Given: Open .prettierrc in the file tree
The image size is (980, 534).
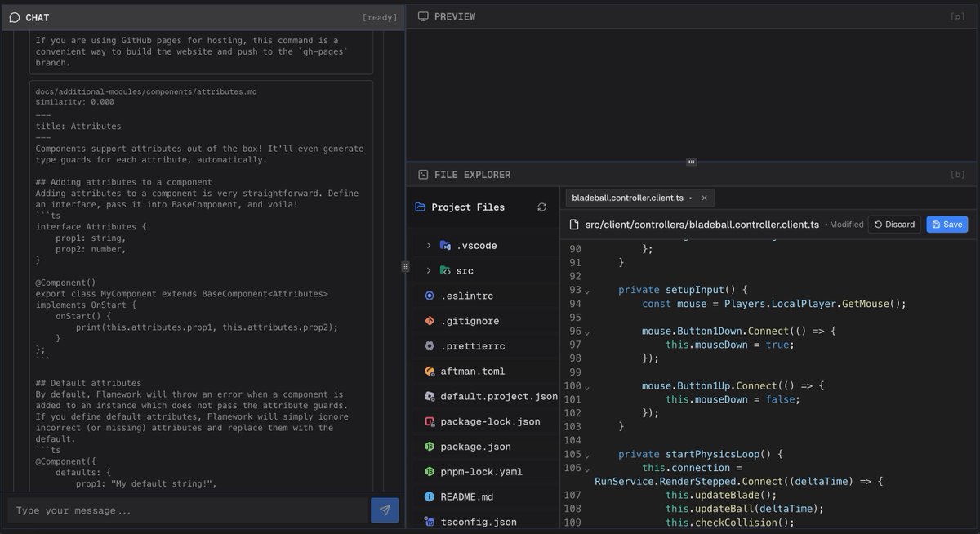Looking at the screenshot, I should click(484, 346).
